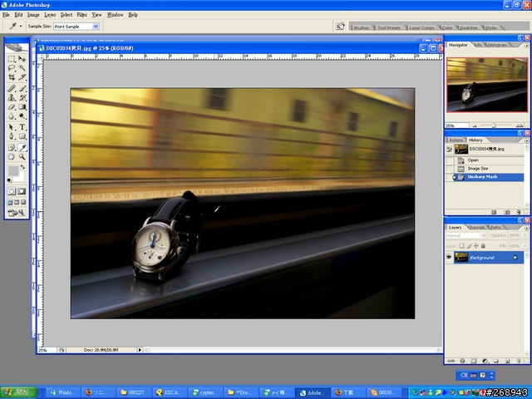Select the Slice tool
The width and height of the screenshot is (532, 399).
[22, 77]
